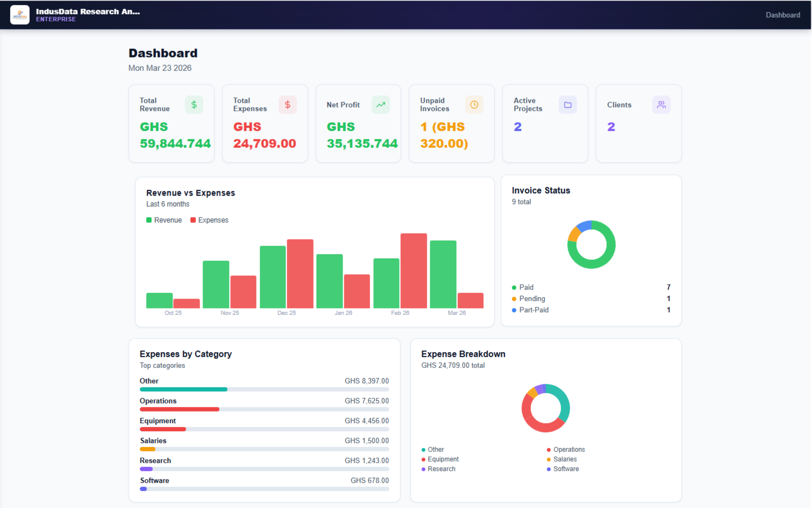The image size is (812, 508).
Task: Select the Net Profit trend arrow icon
Action: (x=381, y=104)
